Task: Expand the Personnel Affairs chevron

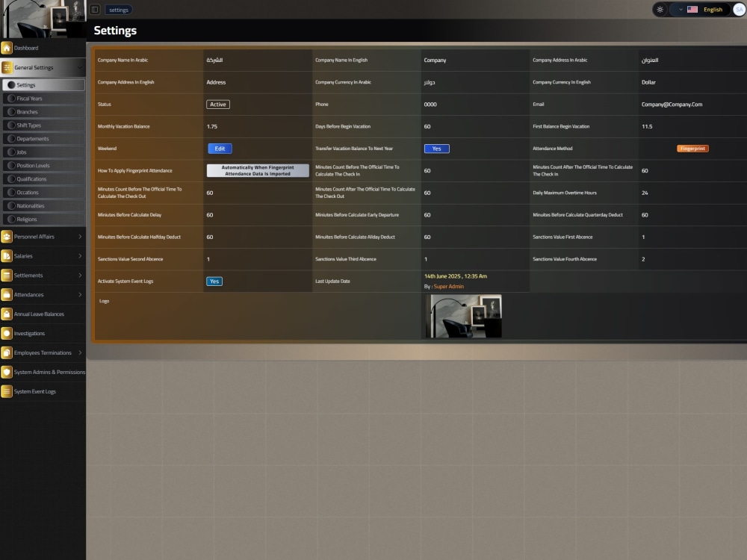Action: [80, 237]
